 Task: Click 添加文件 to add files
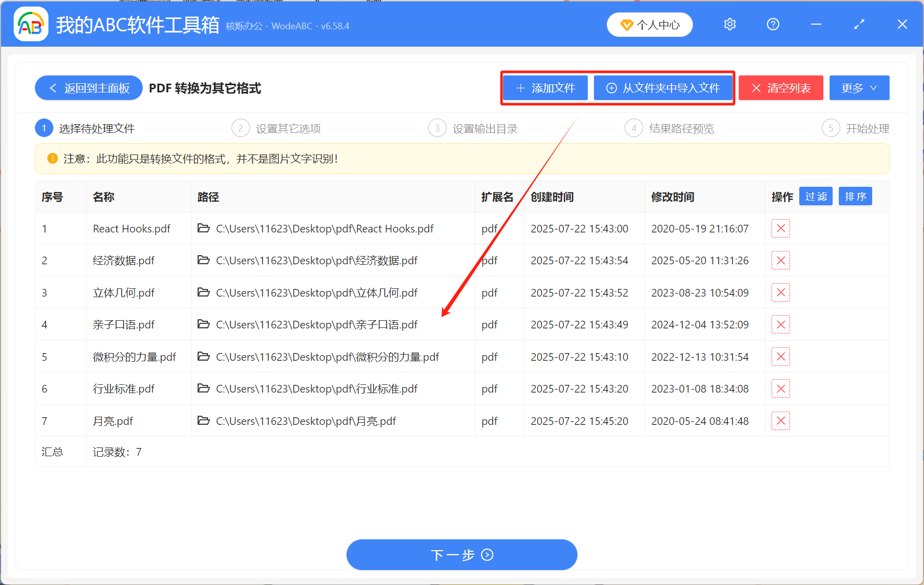point(545,88)
